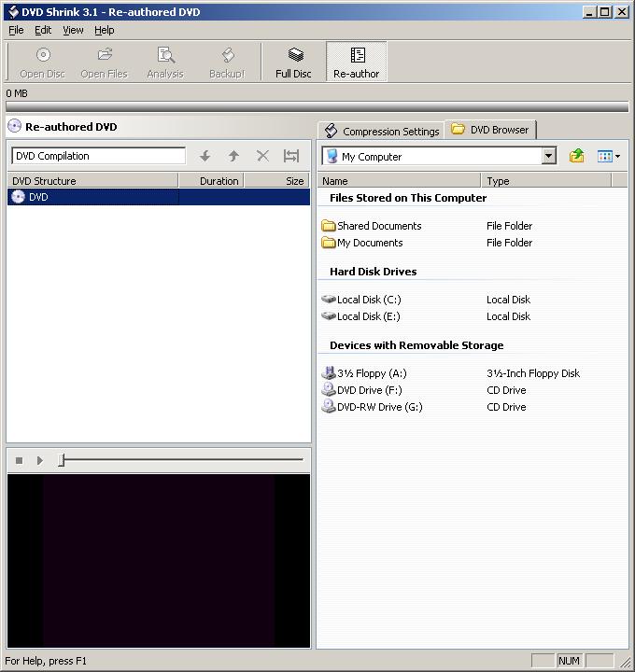Click the Name column header
Screen dimensions: 635x672
click(399, 181)
